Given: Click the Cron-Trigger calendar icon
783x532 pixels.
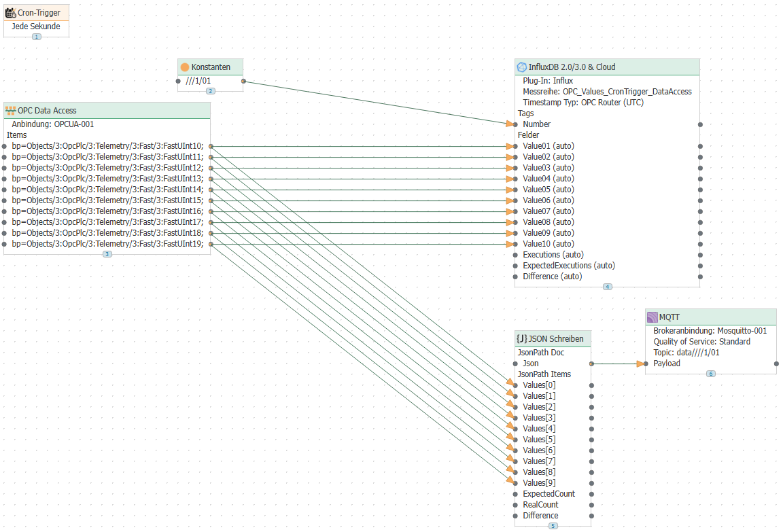Looking at the screenshot, I should pyautogui.click(x=11, y=12).
